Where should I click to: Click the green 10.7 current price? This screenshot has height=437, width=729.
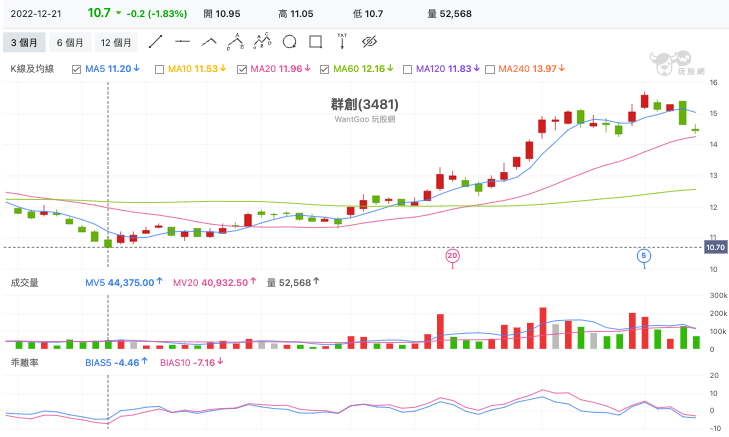(99, 13)
